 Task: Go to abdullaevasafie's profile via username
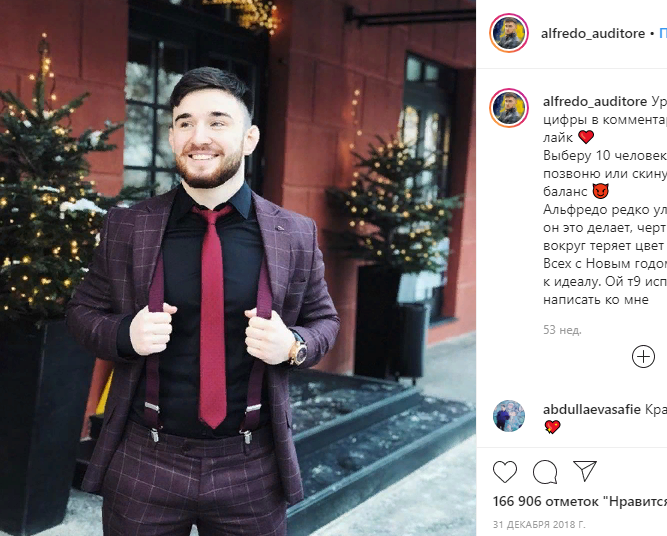point(592,409)
